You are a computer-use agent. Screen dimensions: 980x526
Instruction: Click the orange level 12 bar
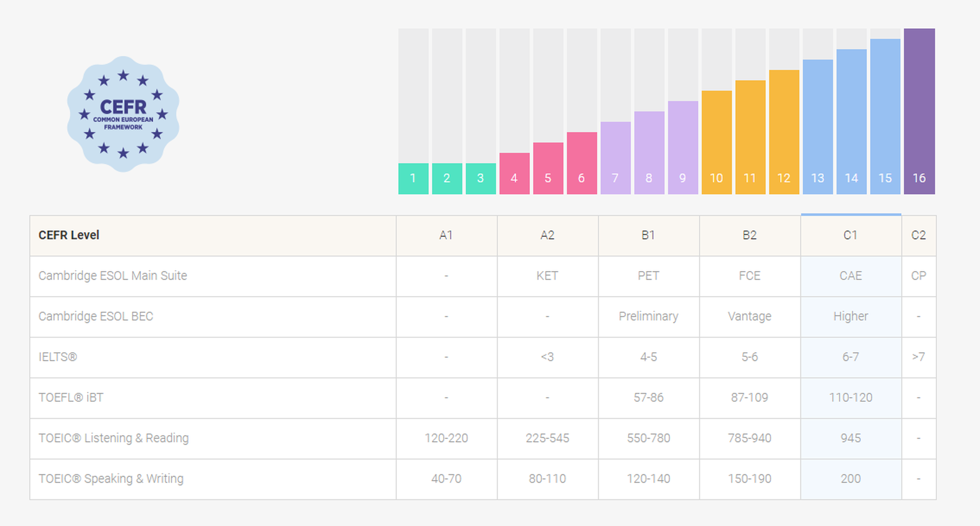tap(784, 132)
